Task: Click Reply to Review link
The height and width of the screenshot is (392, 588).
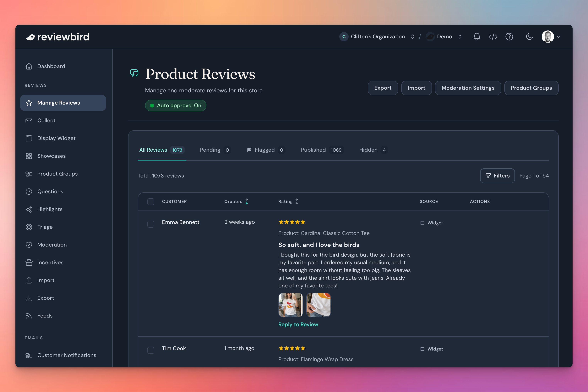Action: click(x=298, y=324)
